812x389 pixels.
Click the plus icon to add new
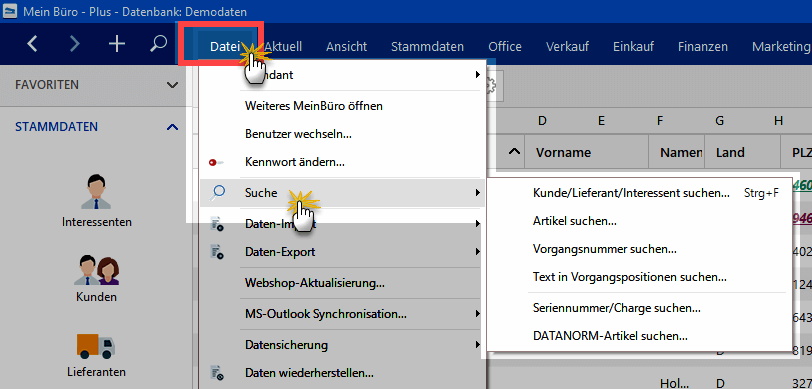click(x=117, y=44)
